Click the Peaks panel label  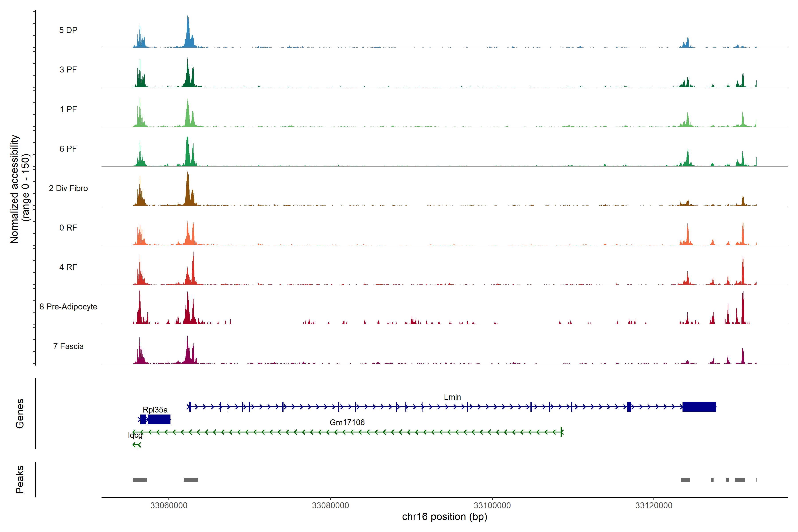click(20, 479)
